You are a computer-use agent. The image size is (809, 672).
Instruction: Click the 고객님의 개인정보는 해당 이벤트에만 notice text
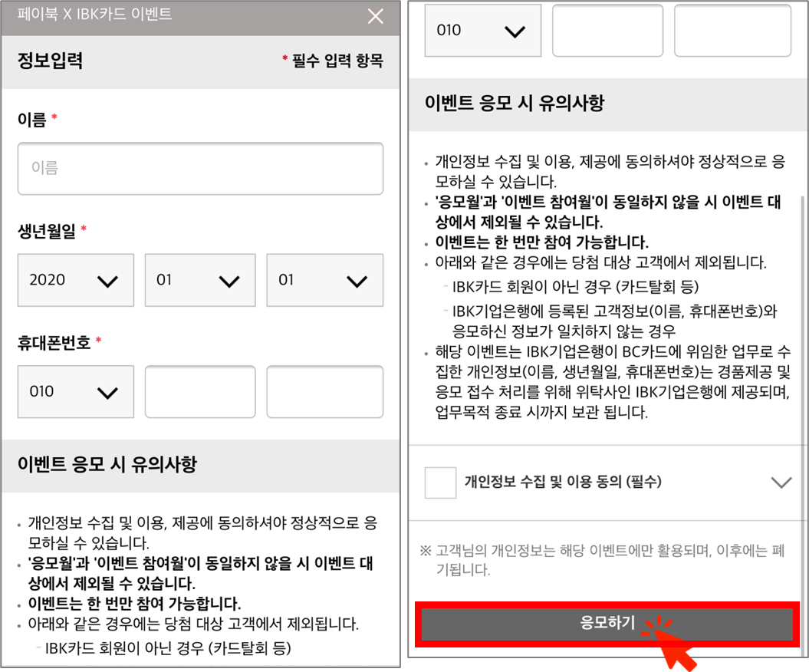click(603, 560)
